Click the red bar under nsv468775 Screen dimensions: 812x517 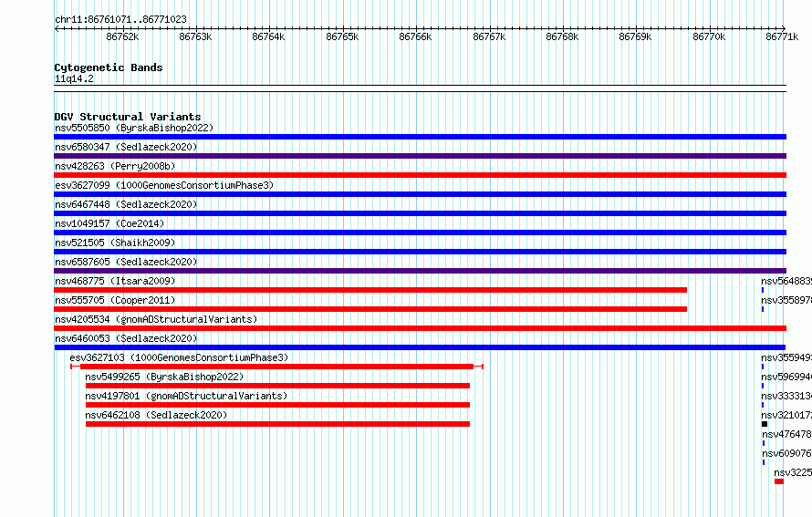pos(370,290)
